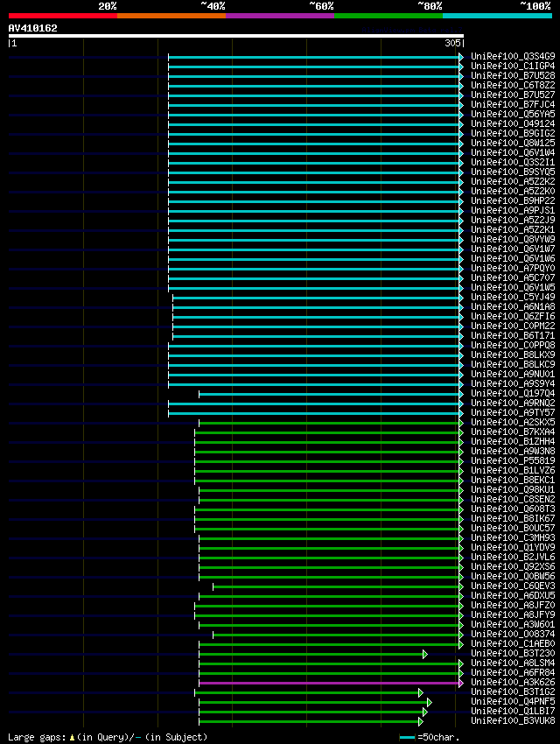Click the cyan 50char scale bar legend
The image size is (560, 744).
click(x=408, y=738)
